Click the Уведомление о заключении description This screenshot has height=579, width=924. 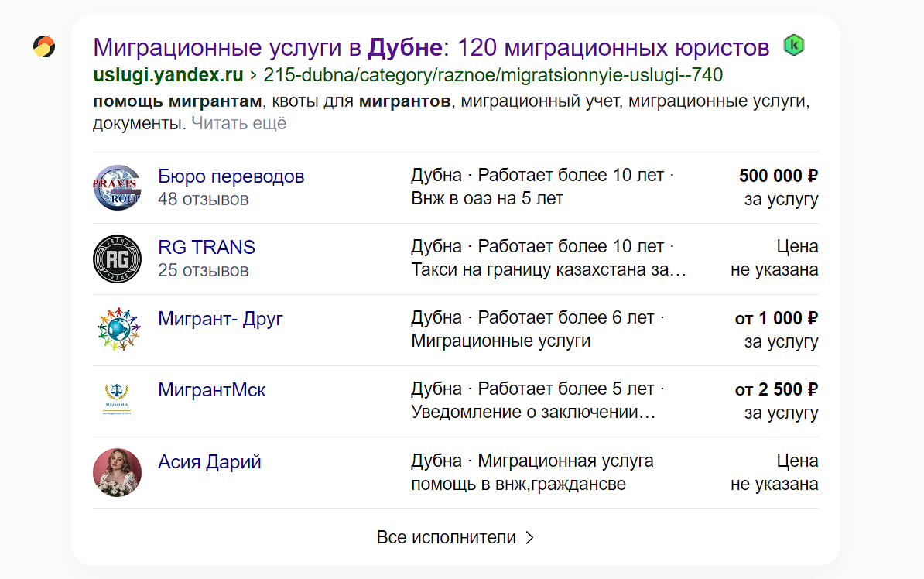(x=533, y=412)
